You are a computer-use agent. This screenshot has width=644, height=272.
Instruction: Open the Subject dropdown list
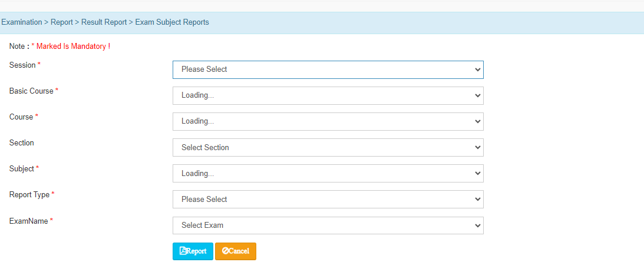tap(328, 173)
